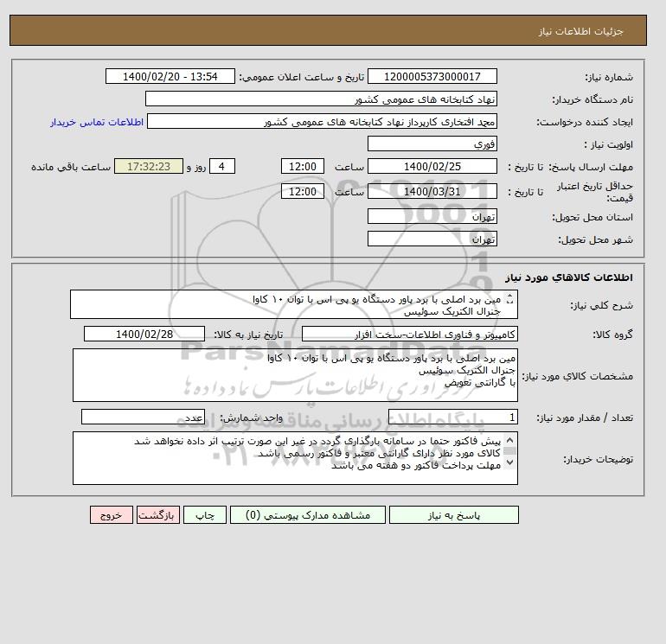The height and width of the screenshot is (644, 666).
Task: Click unit of count field عدد
Action: (x=143, y=418)
